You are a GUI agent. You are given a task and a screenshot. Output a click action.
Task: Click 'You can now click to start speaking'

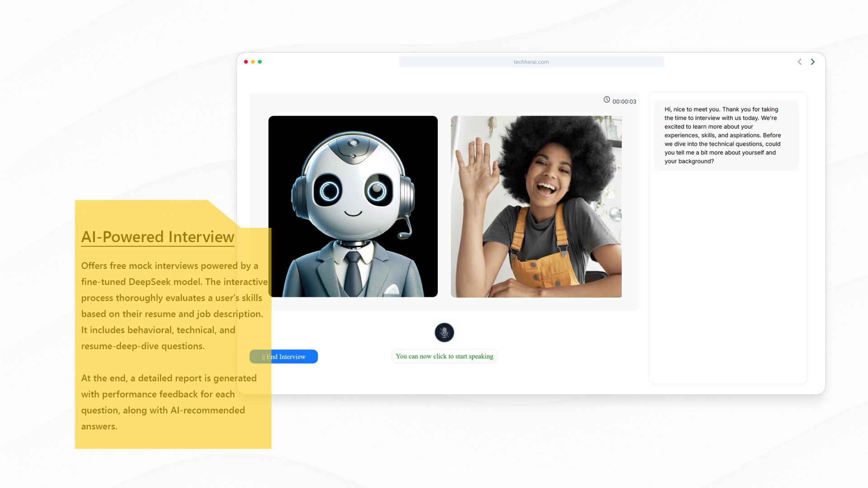point(444,356)
